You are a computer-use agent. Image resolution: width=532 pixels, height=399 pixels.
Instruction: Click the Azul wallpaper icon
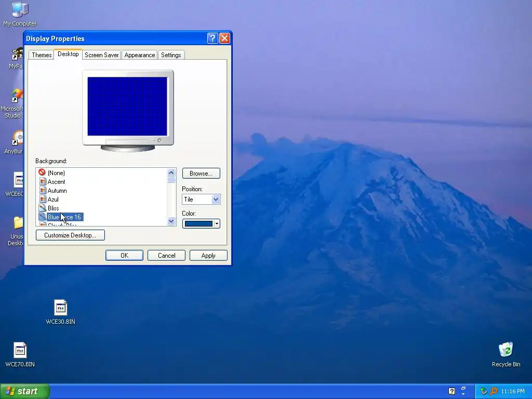[43, 199]
